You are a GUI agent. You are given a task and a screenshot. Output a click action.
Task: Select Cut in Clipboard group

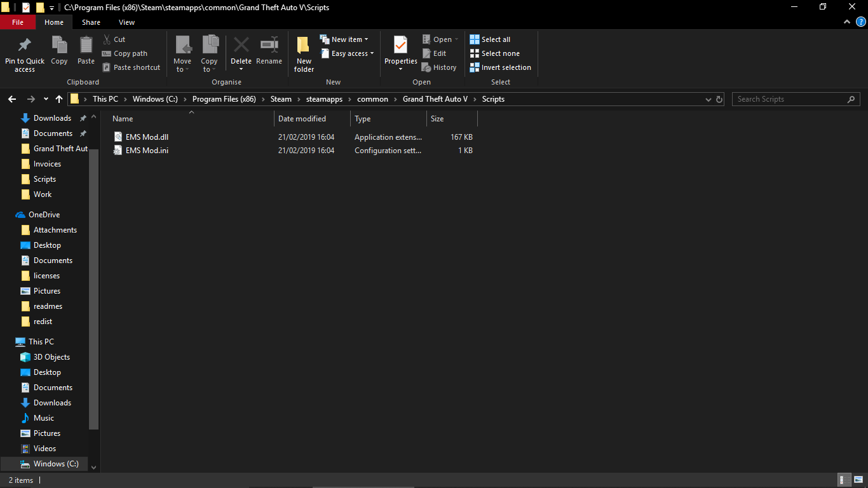coord(114,39)
